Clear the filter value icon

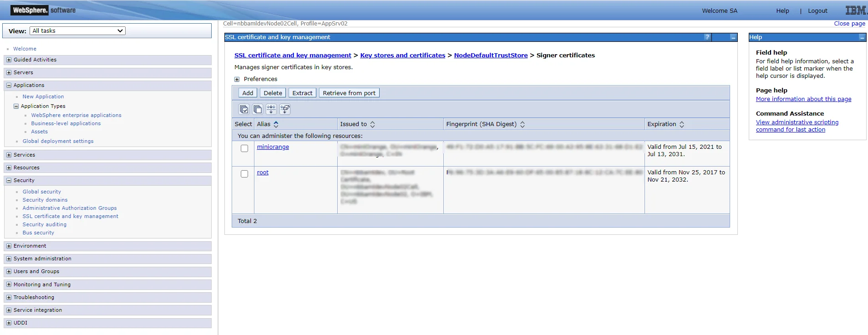point(285,109)
